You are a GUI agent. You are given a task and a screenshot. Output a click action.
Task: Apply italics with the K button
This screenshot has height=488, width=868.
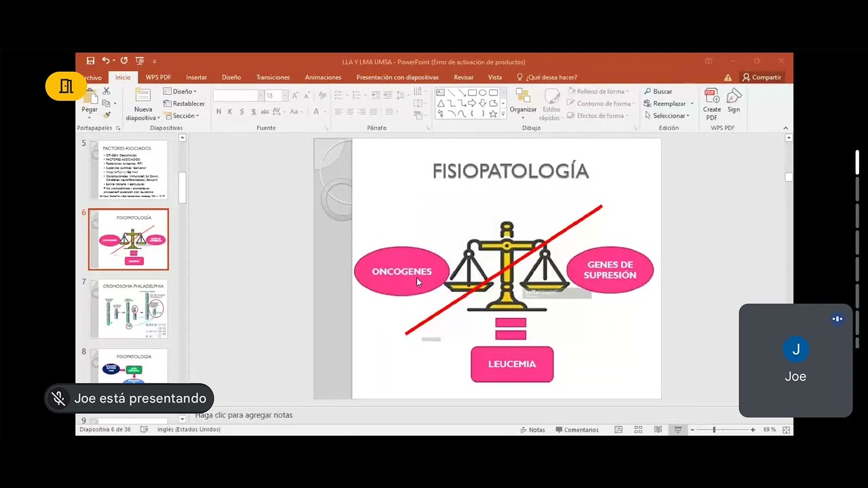tap(230, 111)
